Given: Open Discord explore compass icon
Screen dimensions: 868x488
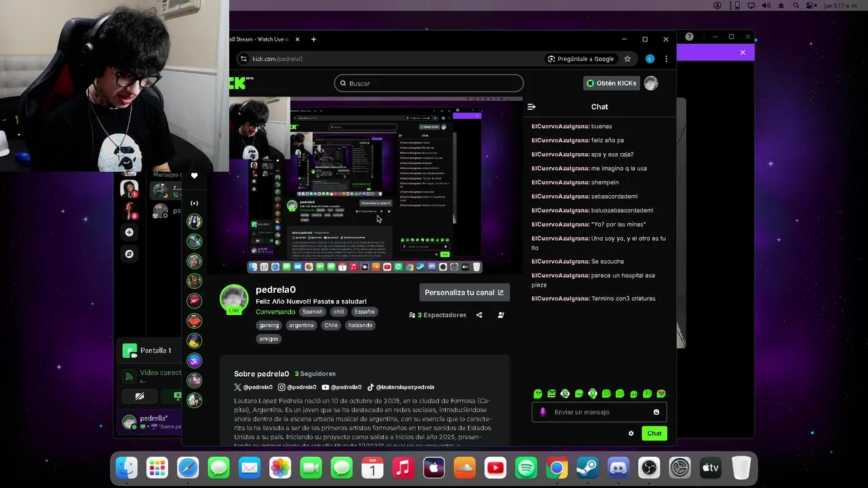Looking at the screenshot, I should [129, 254].
